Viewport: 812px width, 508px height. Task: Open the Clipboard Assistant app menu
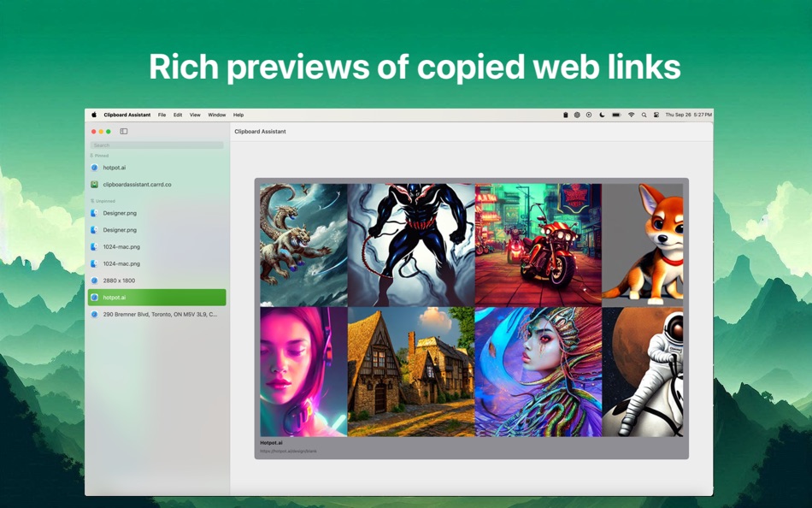(127, 115)
